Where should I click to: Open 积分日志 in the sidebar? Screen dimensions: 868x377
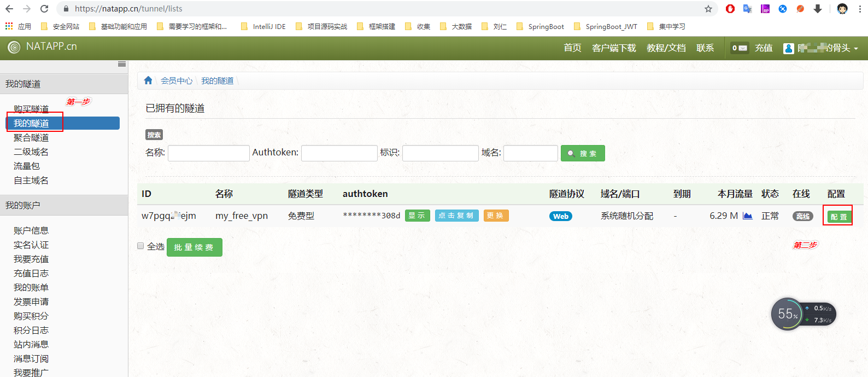pos(31,330)
